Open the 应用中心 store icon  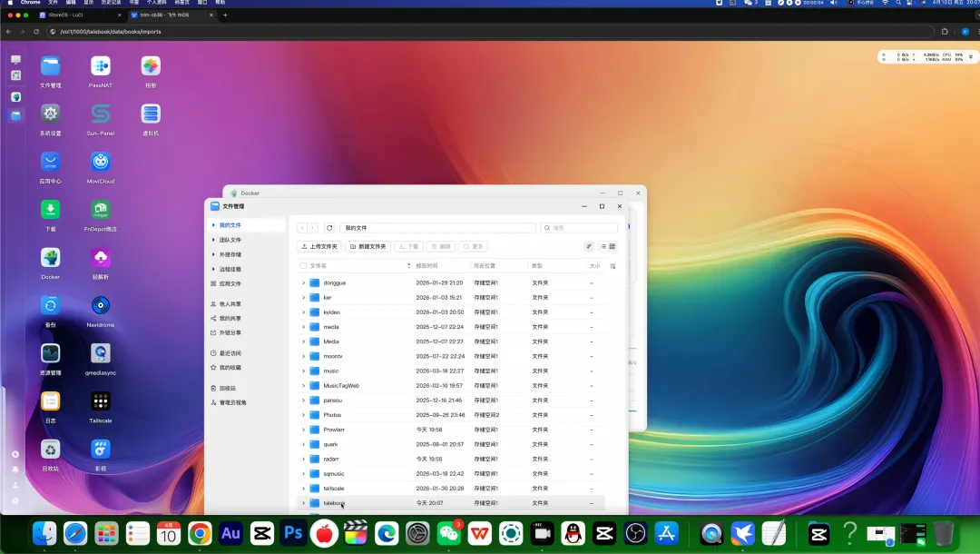click(x=51, y=162)
